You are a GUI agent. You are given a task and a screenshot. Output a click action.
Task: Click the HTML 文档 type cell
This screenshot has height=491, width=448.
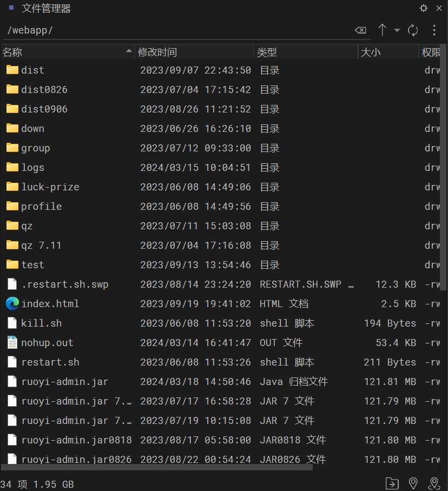[284, 304]
